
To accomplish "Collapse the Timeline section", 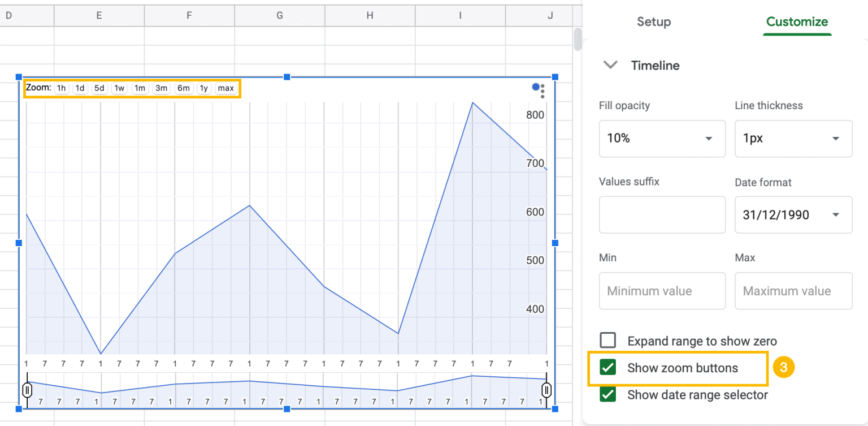I will 610,64.
